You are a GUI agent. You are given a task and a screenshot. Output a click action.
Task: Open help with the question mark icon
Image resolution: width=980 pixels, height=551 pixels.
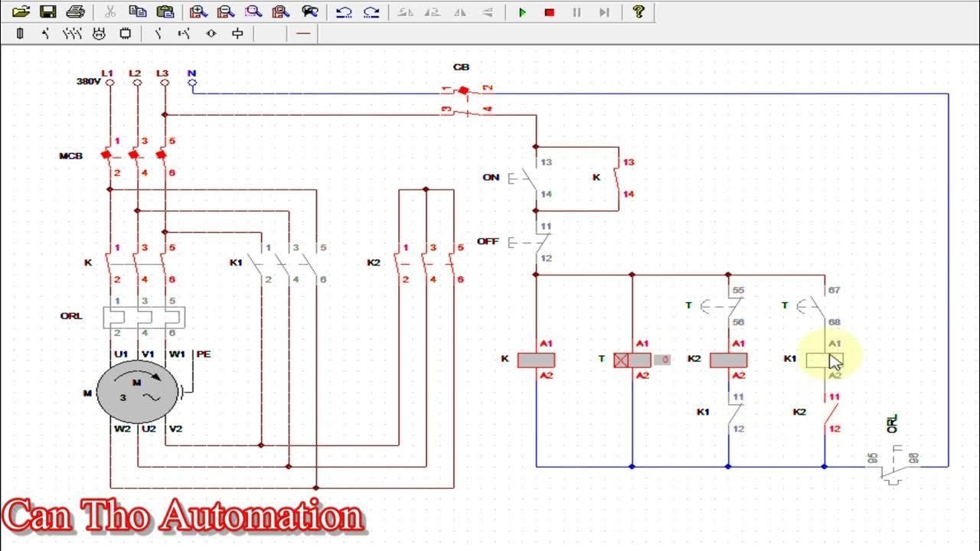click(x=639, y=11)
